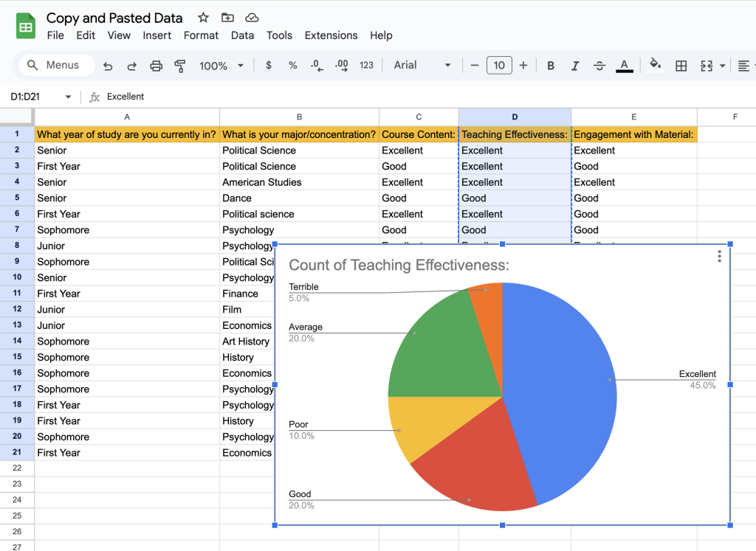
Task: Decrease font size with minus button
Action: pyautogui.click(x=475, y=65)
